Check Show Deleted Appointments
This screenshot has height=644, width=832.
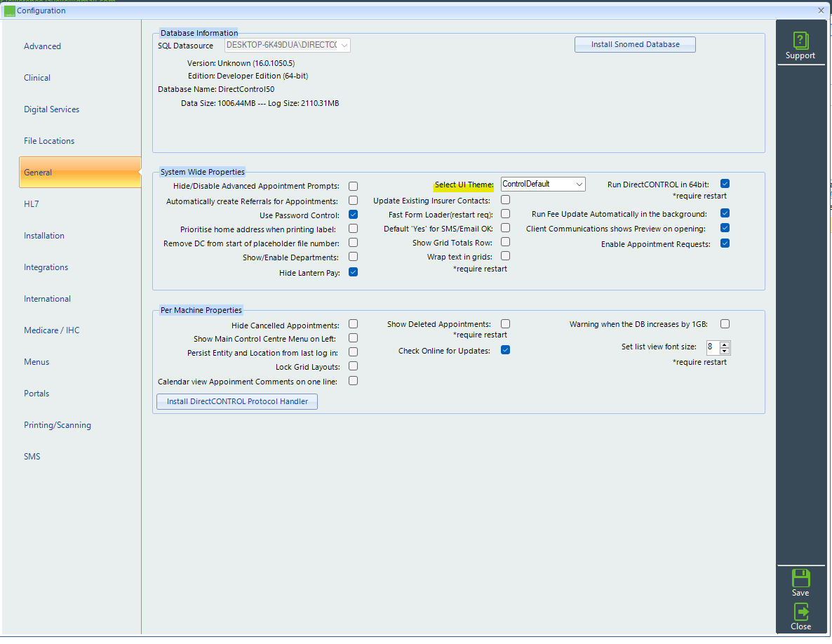505,323
